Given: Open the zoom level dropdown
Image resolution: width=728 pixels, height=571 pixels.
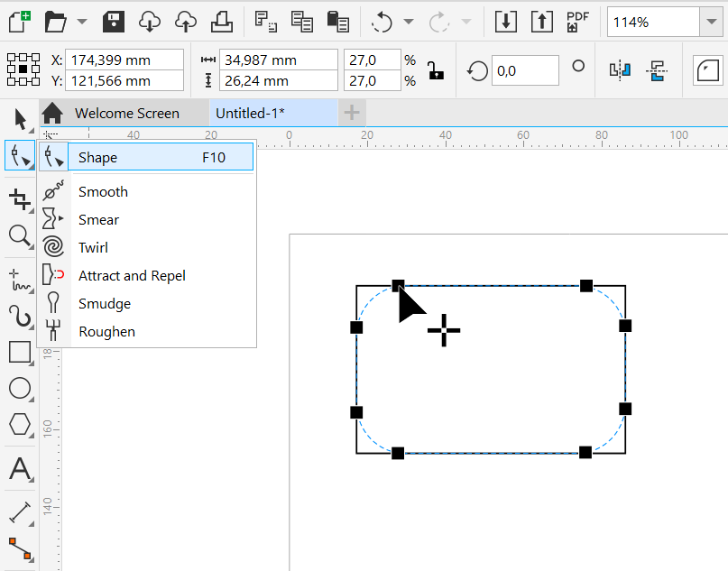Looking at the screenshot, I should 711,22.
